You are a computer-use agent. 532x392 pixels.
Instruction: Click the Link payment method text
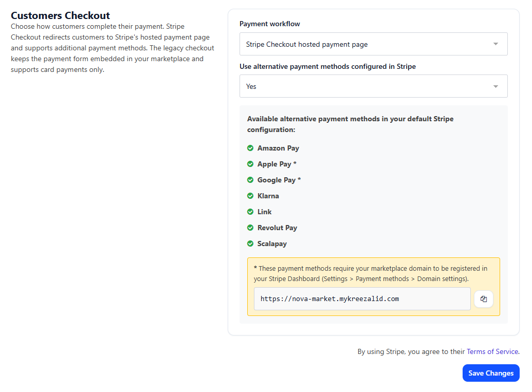point(264,212)
